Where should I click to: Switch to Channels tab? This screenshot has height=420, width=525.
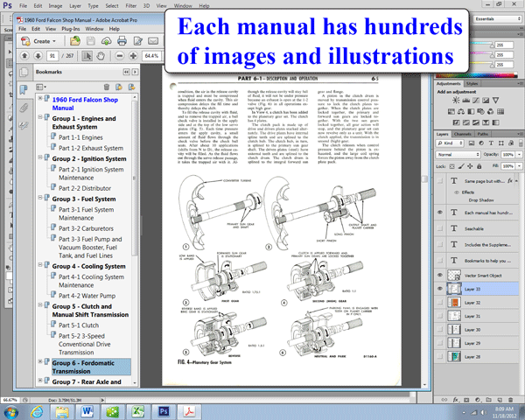[x=462, y=134]
